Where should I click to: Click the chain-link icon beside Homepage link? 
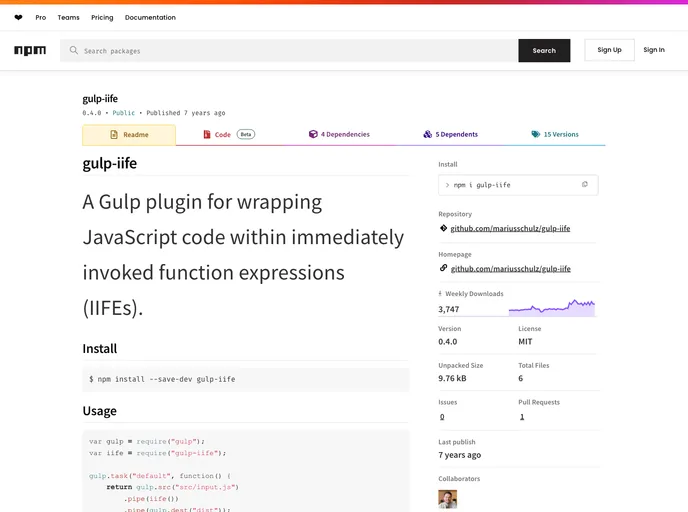(443, 268)
